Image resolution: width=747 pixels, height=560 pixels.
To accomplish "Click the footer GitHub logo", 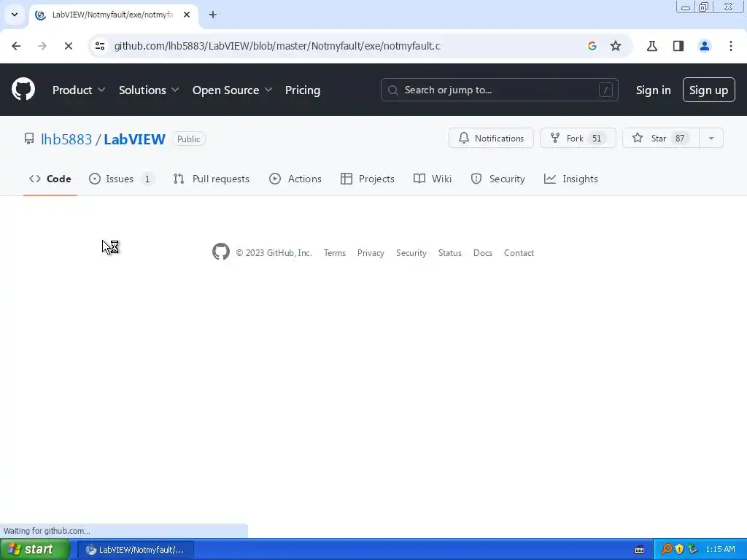I will [x=220, y=252].
